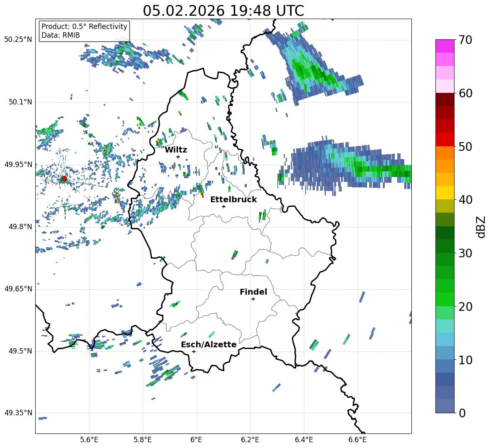Screen dimensions: 491x448
Task: Click the 30 tick on colorbar
Action: (465, 253)
